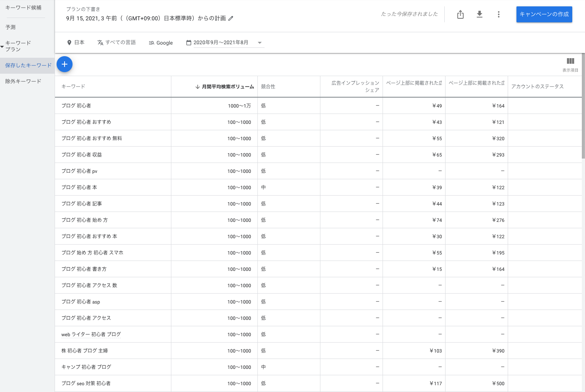This screenshot has width=585, height=392.
Task: Click the ¥320 bid value cell
Action: tap(498, 139)
